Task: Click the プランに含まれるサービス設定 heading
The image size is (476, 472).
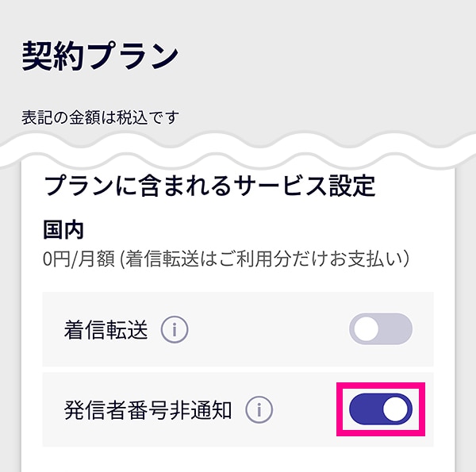Action: 209,186
